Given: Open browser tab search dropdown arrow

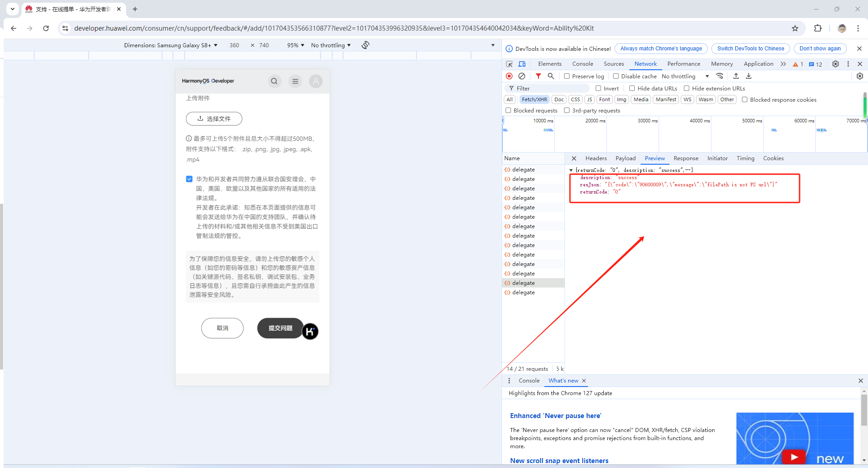Looking at the screenshot, I should [13, 9].
